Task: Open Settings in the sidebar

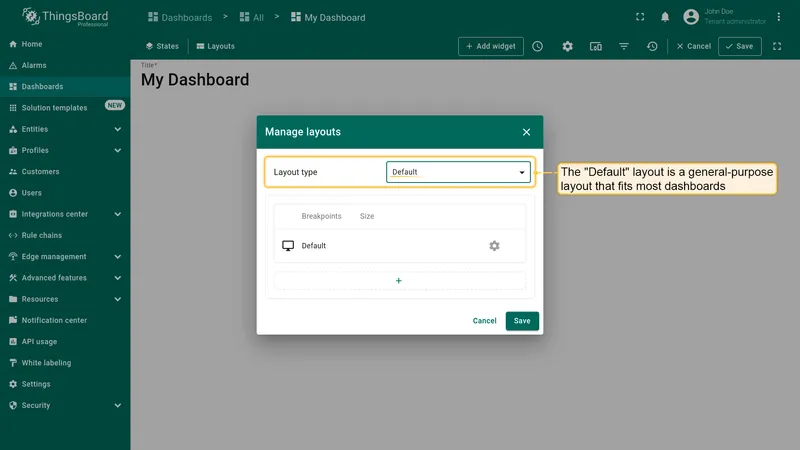Action: (65, 384)
